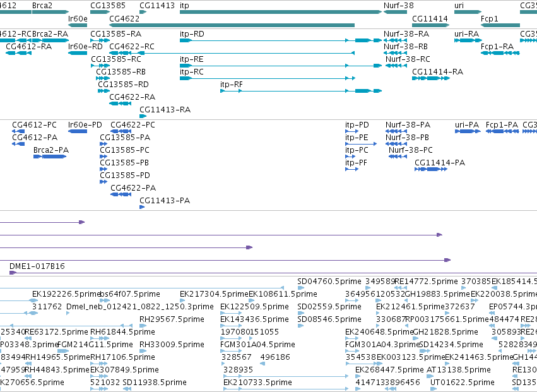Click the long CG4622 gene bar
Image resolution: width=537 pixels, height=392 pixels.
pos(232,25)
